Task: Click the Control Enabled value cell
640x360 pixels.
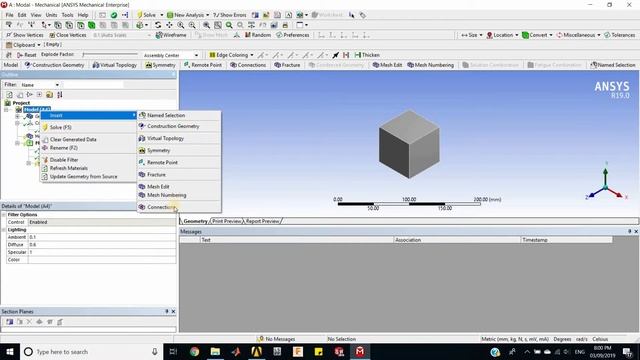Action: (102, 222)
